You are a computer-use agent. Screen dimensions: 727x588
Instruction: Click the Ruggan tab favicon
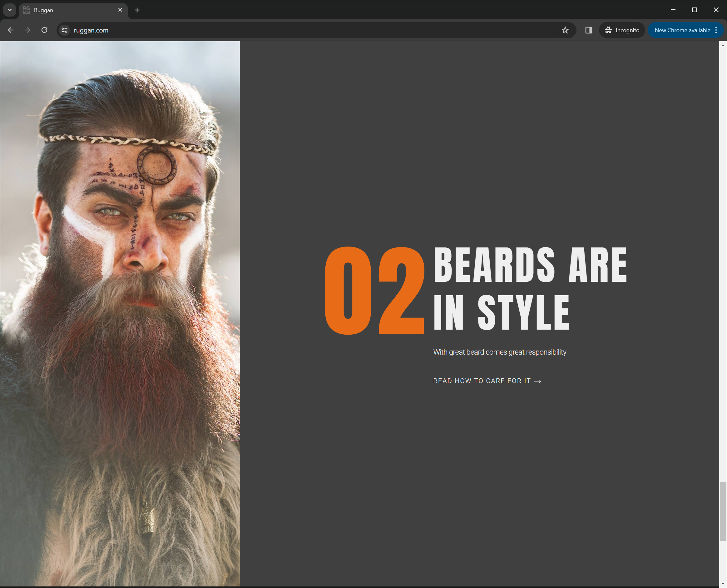point(27,10)
